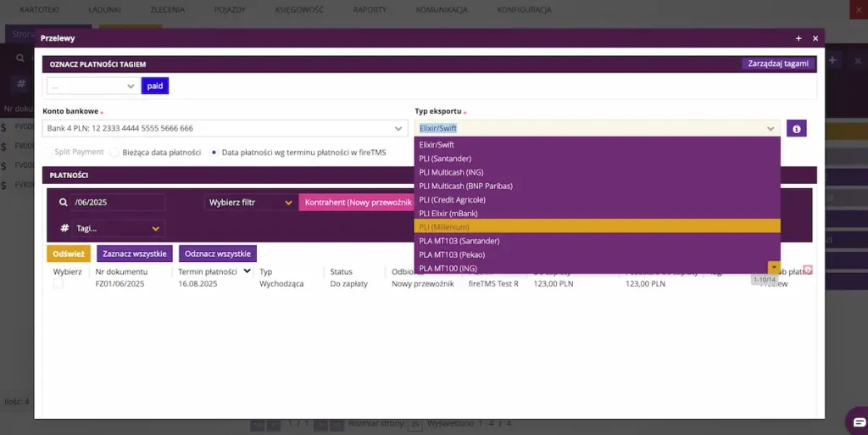Click the magnifier icon in Płatności search

pos(63,202)
